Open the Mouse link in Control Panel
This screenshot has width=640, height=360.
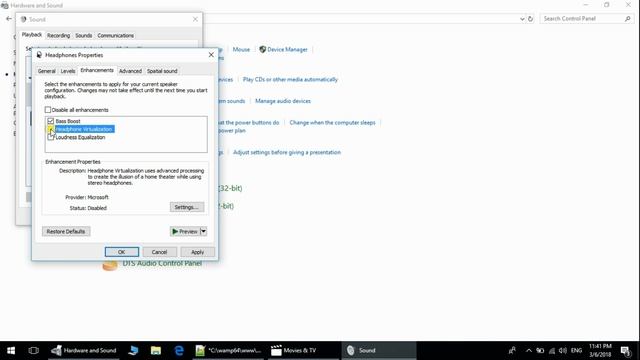241,49
